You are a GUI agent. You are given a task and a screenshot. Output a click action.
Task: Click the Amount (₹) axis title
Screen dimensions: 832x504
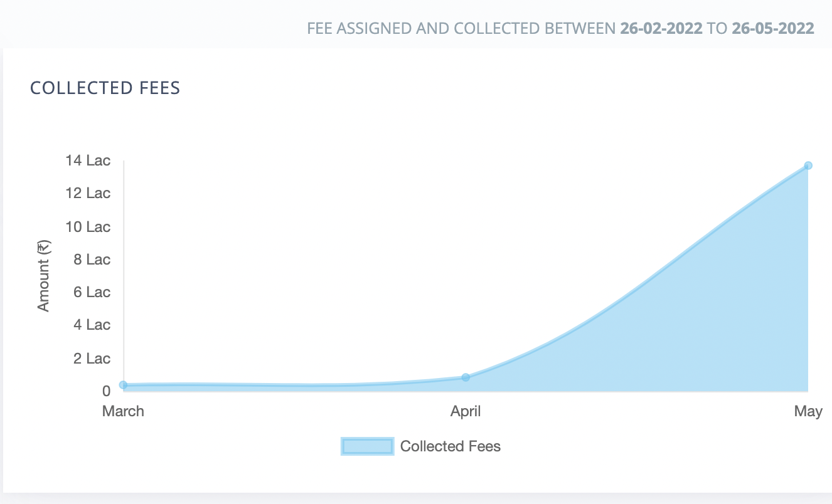[x=43, y=276]
